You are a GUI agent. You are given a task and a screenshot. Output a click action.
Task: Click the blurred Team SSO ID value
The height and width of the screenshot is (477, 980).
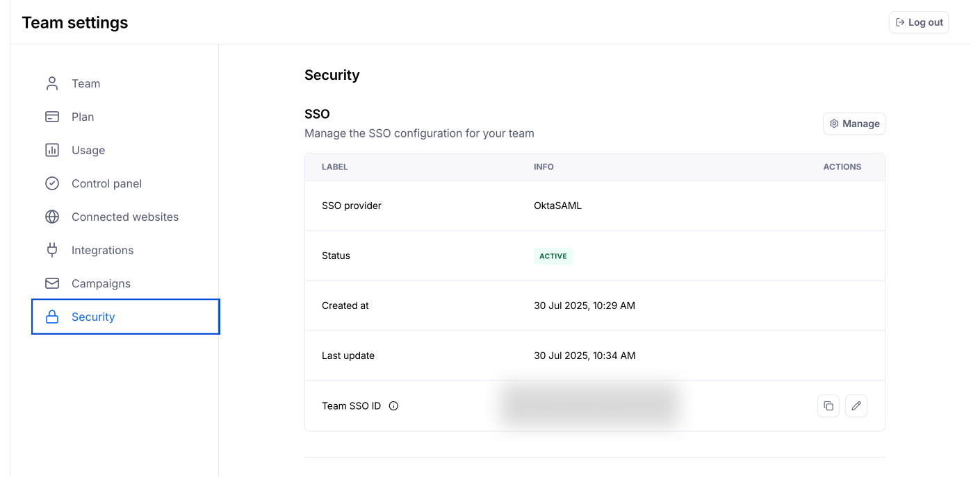(x=588, y=405)
